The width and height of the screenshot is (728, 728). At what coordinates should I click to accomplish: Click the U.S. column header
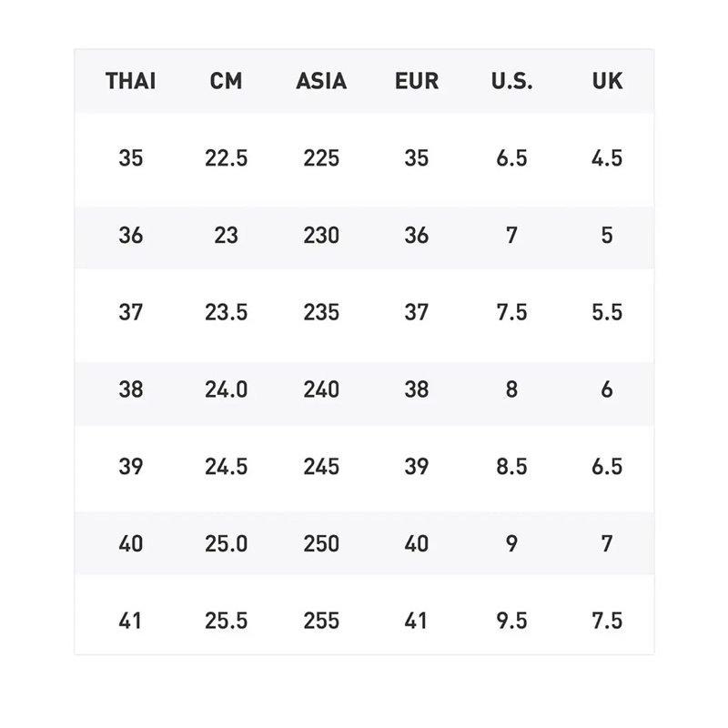tap(511, 81)
